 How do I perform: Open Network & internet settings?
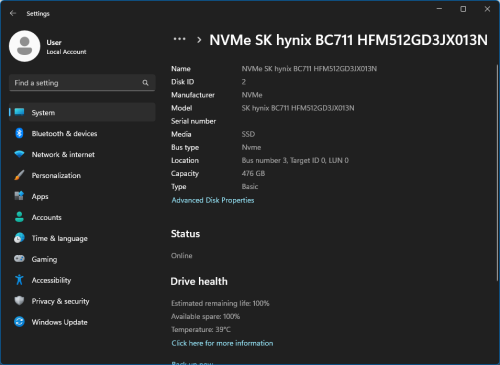(x=82, y=154)
